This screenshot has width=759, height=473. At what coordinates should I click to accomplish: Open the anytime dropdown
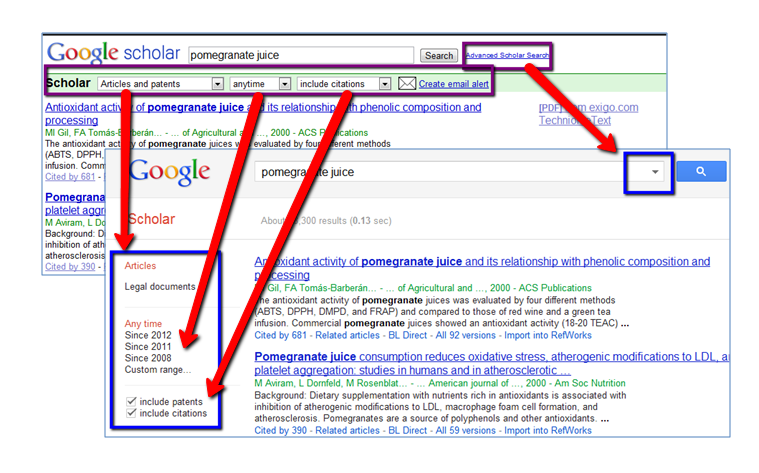(x=260, y=84)
